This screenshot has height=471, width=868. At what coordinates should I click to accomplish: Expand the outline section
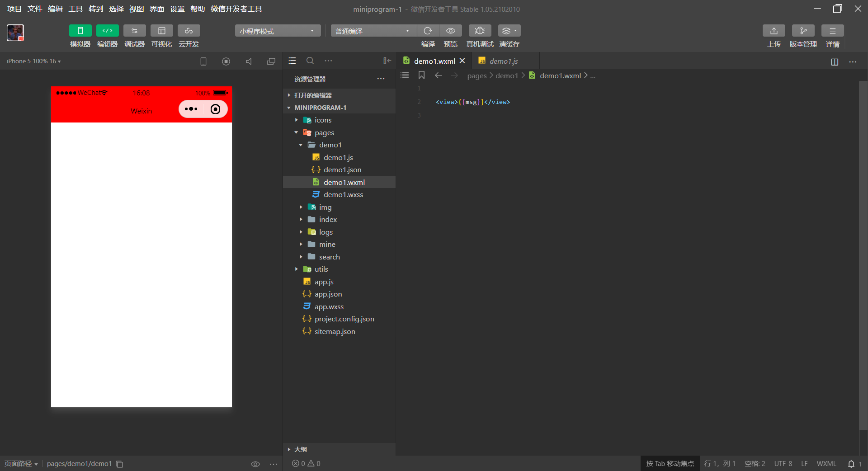click(339, 449)
